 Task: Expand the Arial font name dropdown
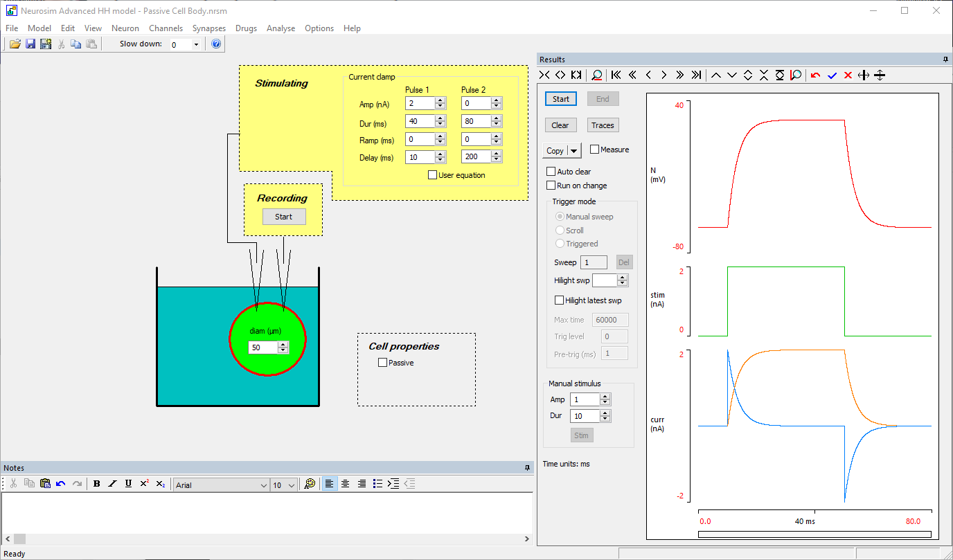click(x=263, y=485)
